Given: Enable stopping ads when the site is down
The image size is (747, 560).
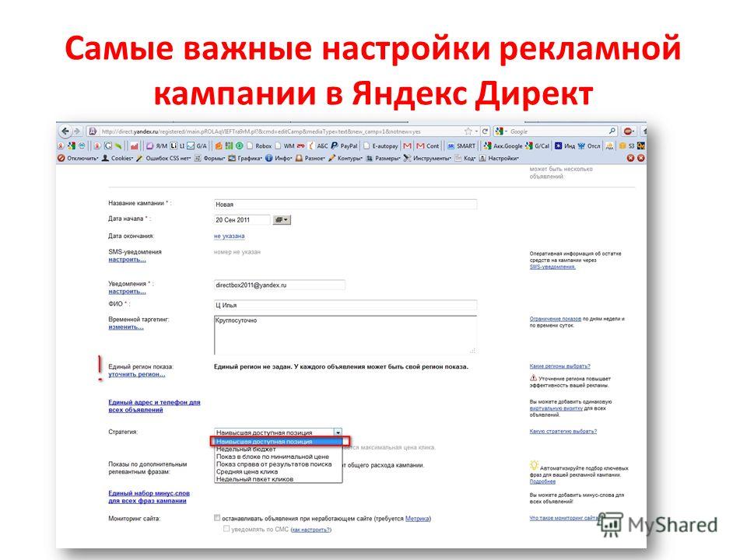Looking at the screenshot, I should click(x=217, y=518).
